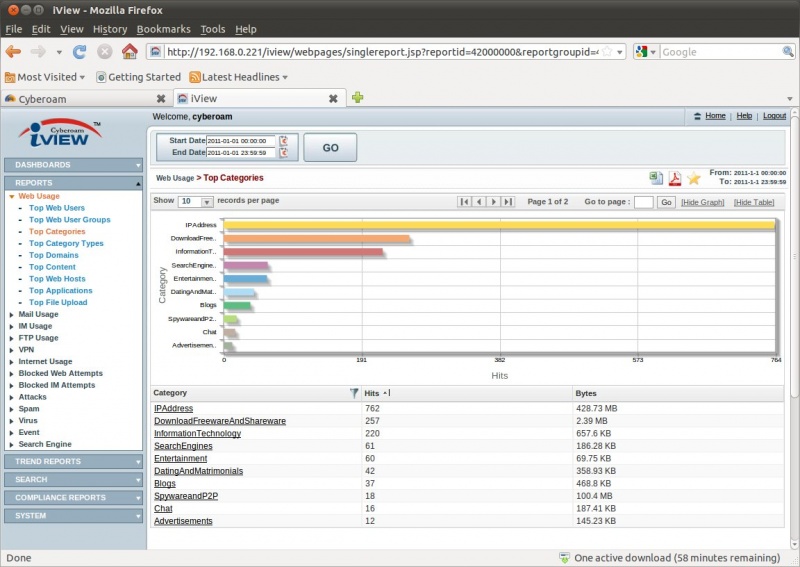Bookmark report with star icon

(694, 178)
